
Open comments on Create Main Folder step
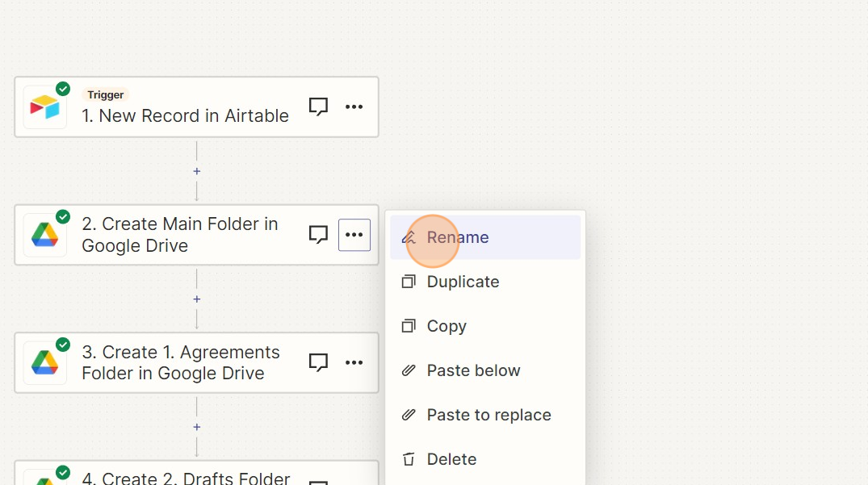tap(318, 235)
